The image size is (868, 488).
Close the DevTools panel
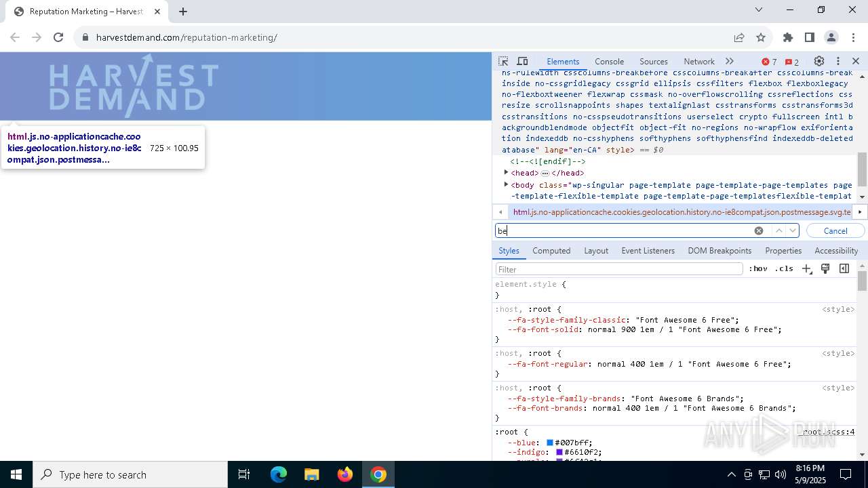856,61
